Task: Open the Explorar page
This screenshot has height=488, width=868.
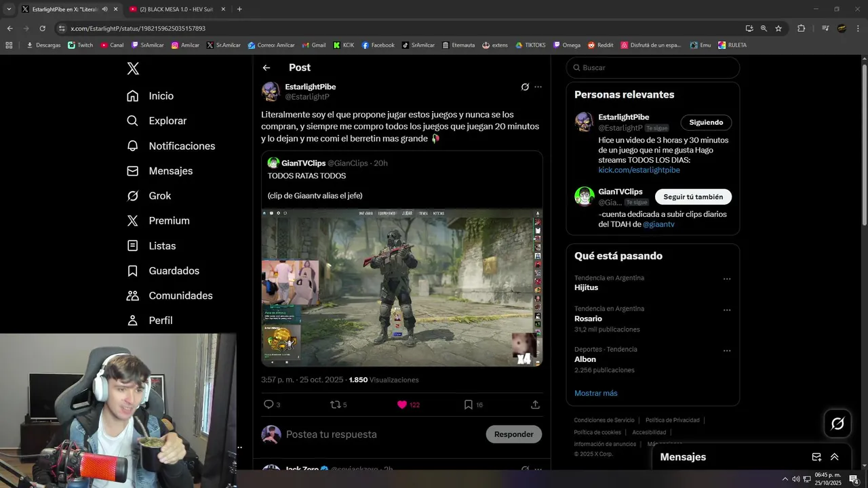Action: [x=157, y=121]
